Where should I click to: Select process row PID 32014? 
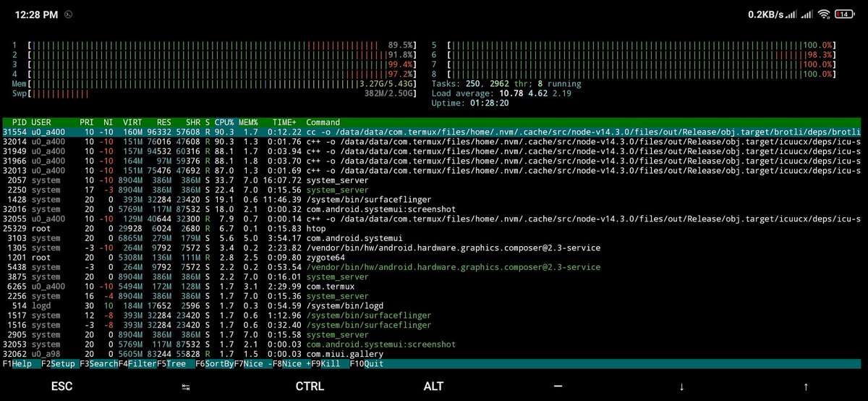click(x=432, y=142)
